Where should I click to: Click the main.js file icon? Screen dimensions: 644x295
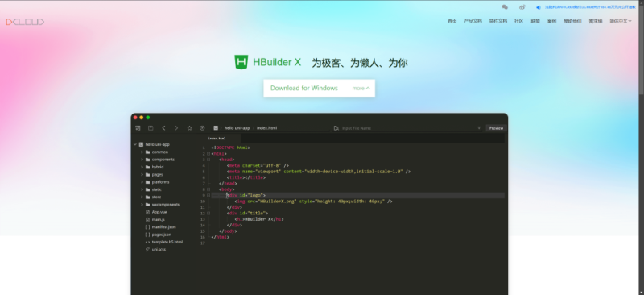(x=148, y=219)
